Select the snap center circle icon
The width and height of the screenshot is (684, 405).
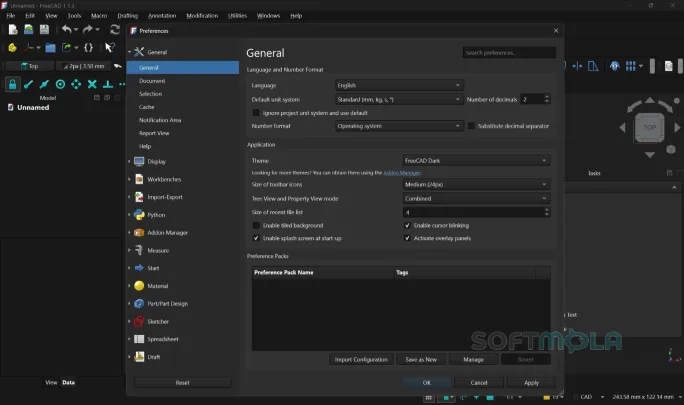coord(60,84)
